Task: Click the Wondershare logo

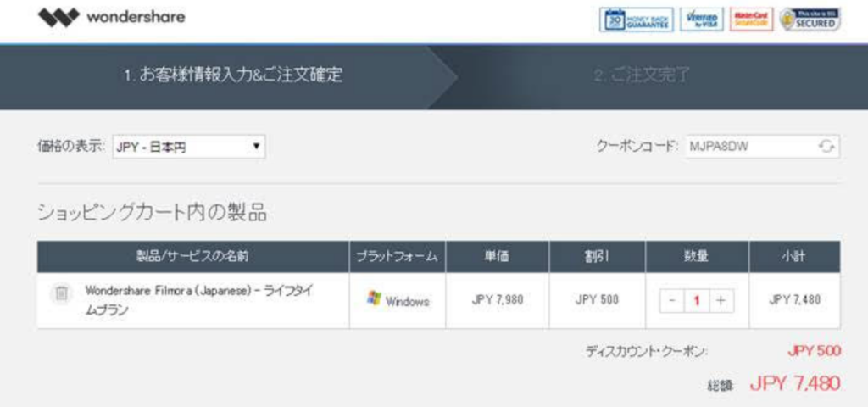Action: tap(111, 17)
